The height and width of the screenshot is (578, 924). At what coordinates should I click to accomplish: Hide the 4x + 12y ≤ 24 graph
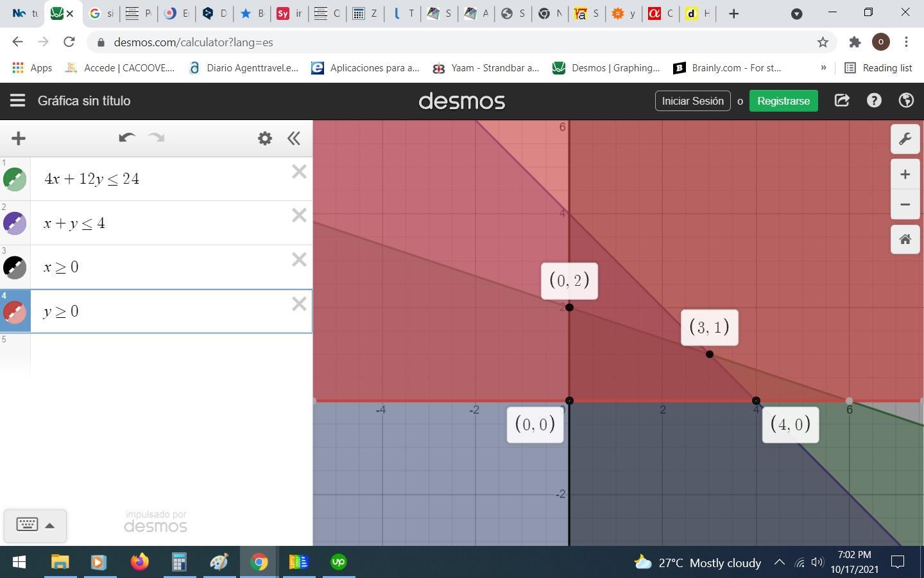15,179
